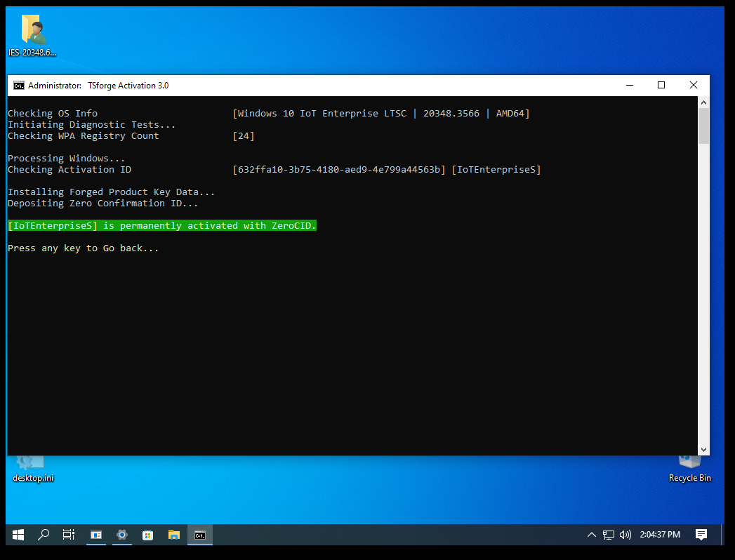Image resolution: width=735 pixels, height=560 pixels.
Task: Maximize the TSforge Activation window
Action: tap(661, 86)
